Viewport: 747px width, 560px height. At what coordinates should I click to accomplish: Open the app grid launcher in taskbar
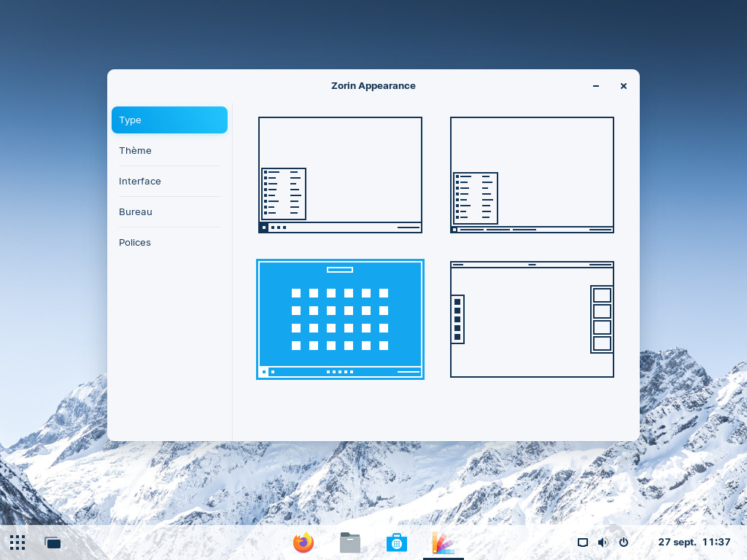[18, 542]
